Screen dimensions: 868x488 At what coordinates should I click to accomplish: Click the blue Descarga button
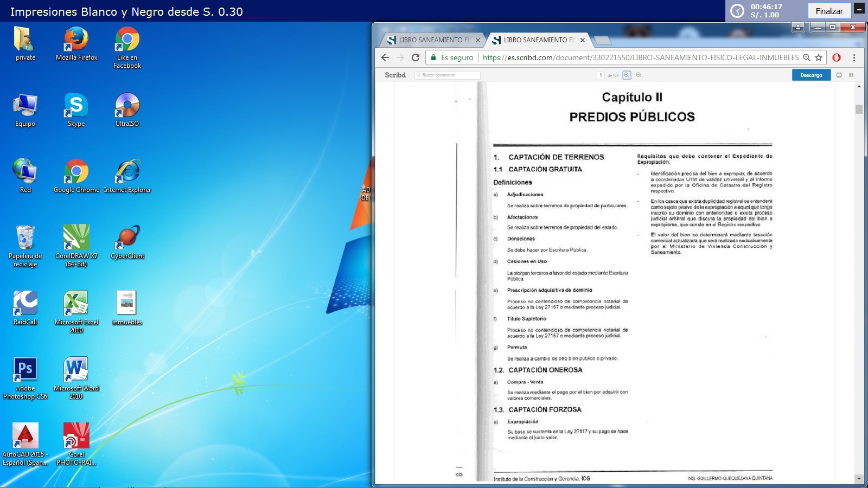pyautogui.click(x=811, y=75)
